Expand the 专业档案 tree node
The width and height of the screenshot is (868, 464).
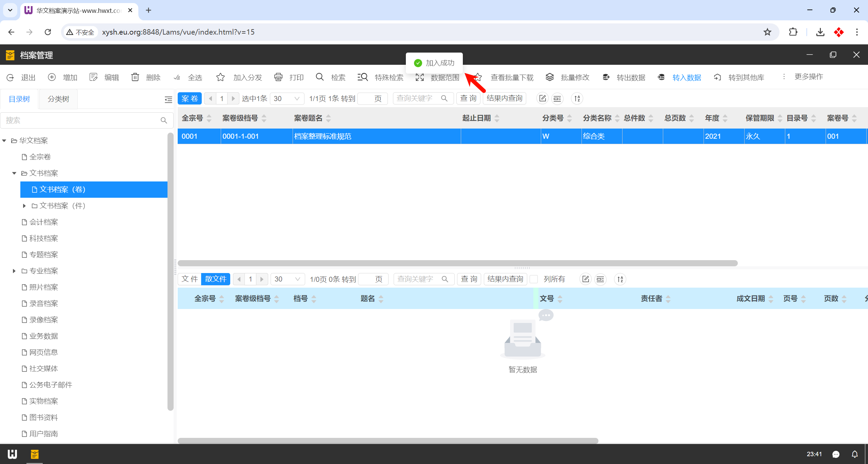click(x=14, y=271)
